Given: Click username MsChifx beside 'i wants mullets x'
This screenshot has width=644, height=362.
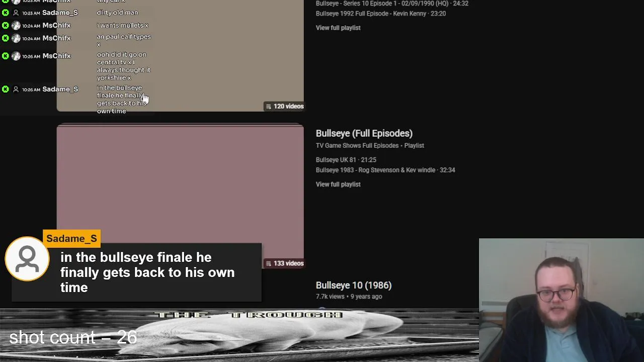Looking at the screenshot, I should click(x=56, y=25).
